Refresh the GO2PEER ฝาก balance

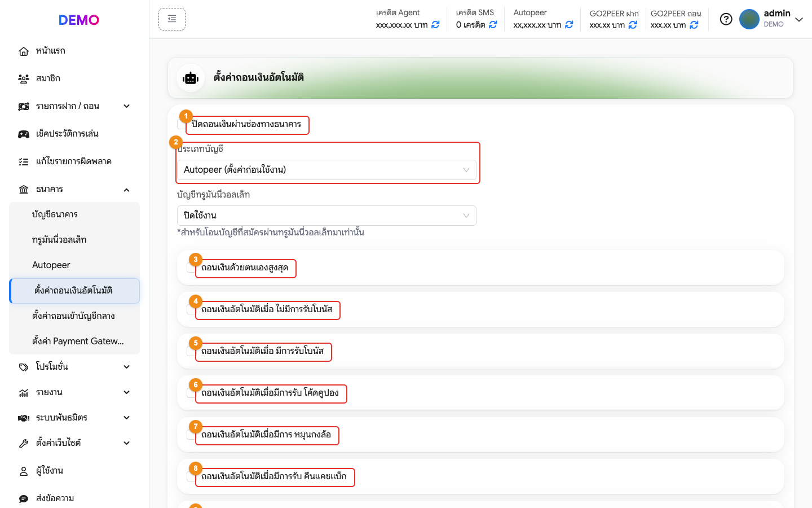tap(633, 25)
